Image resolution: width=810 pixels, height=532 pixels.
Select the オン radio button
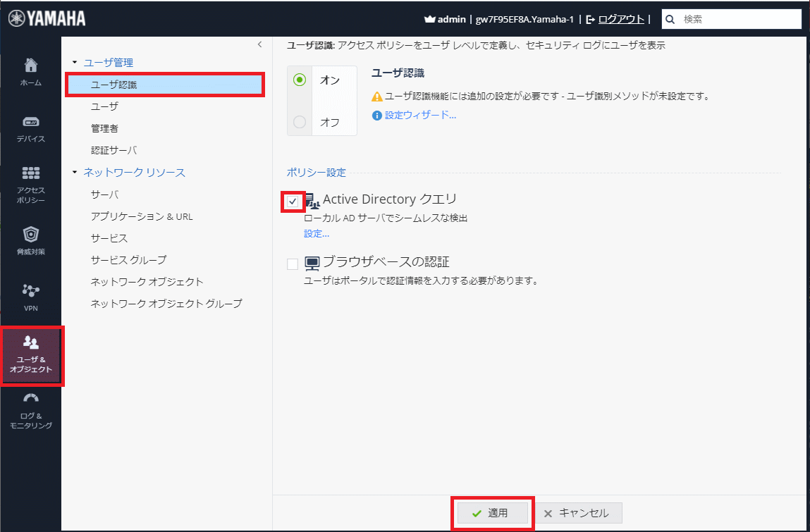coord(300,80)
